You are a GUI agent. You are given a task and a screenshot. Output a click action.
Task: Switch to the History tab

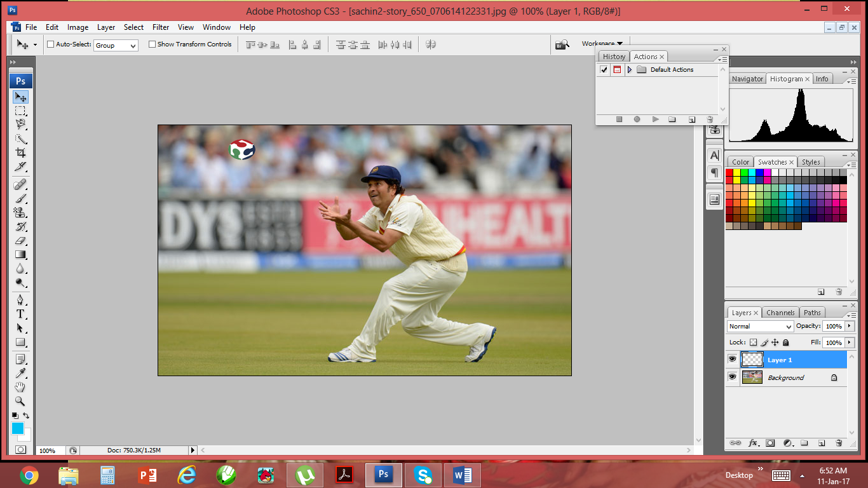tap(614, 57)
